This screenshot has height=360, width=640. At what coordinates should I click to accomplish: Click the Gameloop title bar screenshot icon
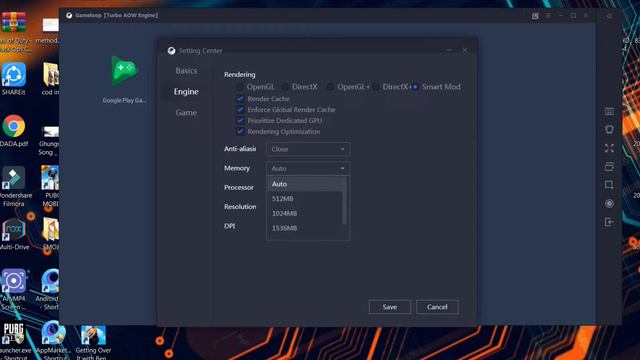point(535,16)
